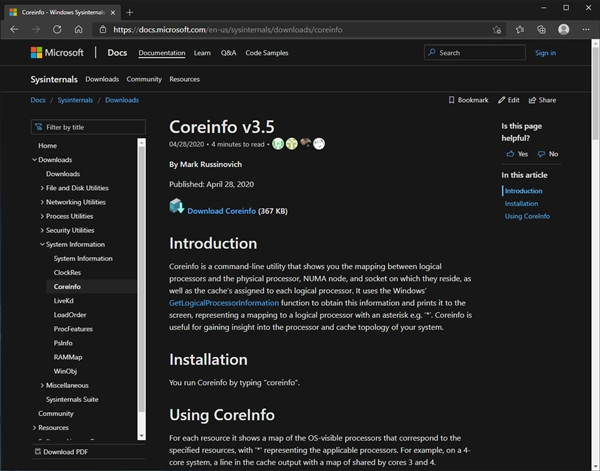Viewport: 600px width, 471px height.
Task: Open Collections in the toolbar
Action: tap(541, 29)
